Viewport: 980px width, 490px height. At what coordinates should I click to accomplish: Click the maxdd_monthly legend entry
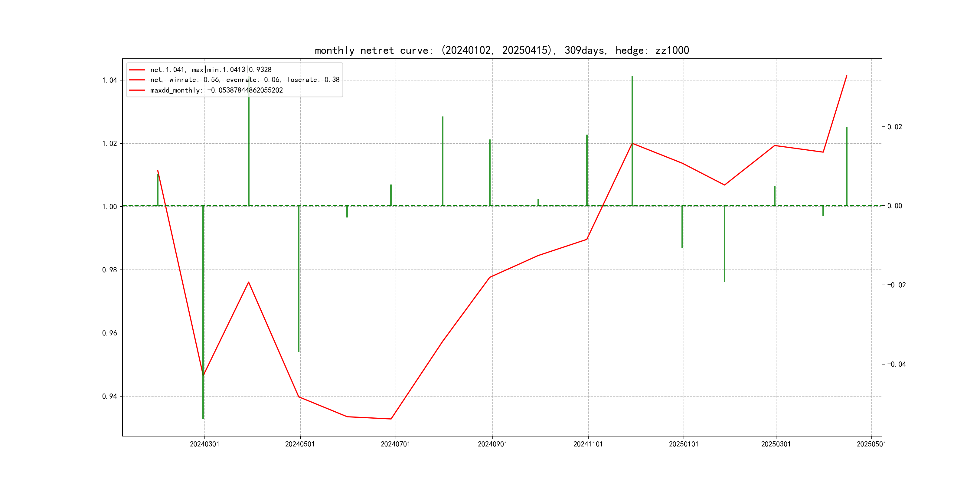pos(216,90)
